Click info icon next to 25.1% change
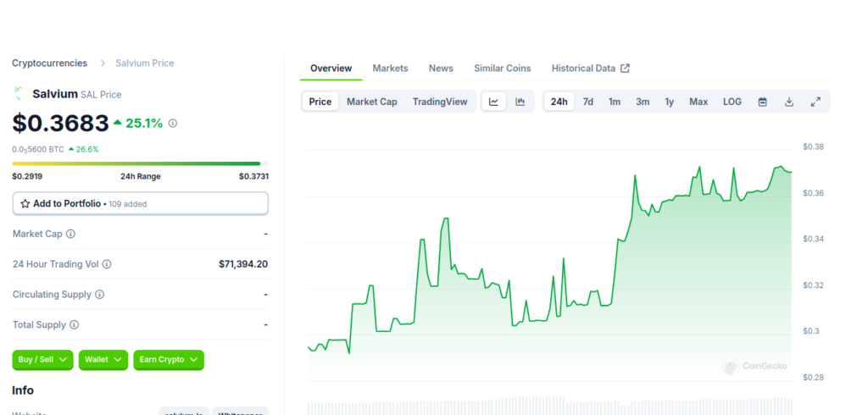Viewport: 868px width, 415px height. click(173, 124)
